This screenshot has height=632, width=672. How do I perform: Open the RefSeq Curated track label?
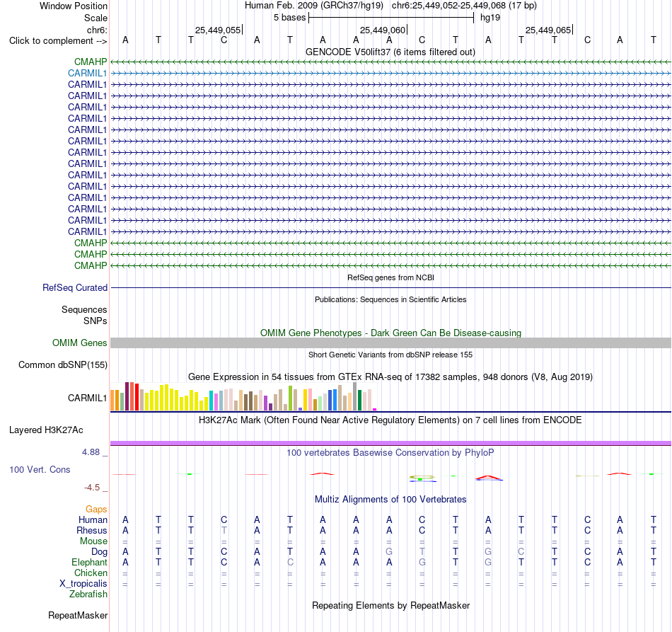pos(74,288)
